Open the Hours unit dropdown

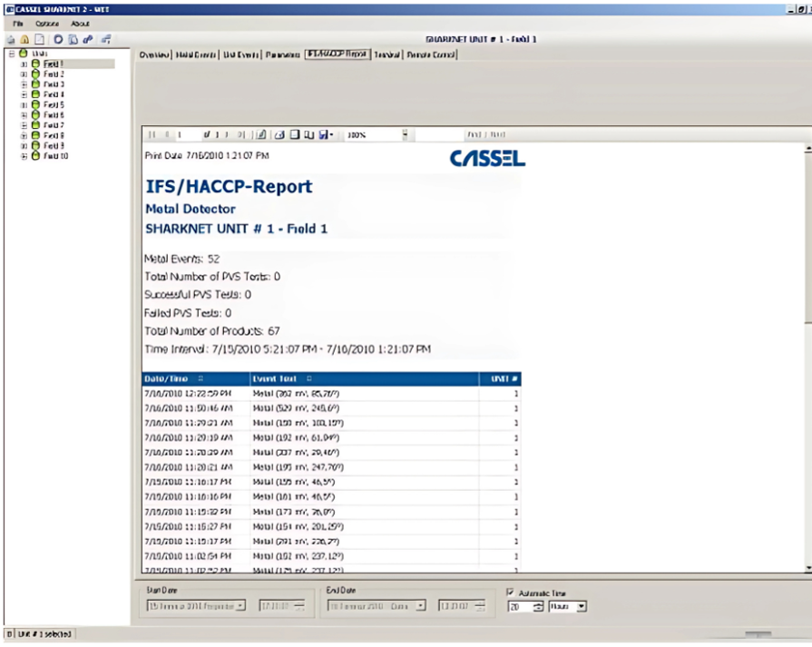[582, 606]
